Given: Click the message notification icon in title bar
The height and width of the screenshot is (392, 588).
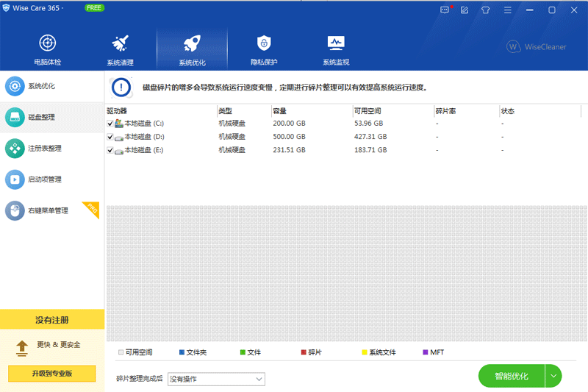Looking at the screenshot, I should 444,10.
